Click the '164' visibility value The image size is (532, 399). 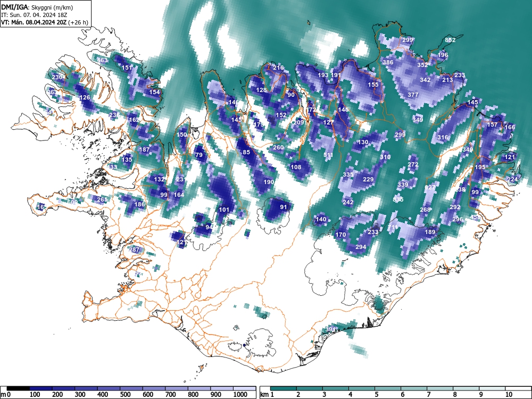[179, 195]
